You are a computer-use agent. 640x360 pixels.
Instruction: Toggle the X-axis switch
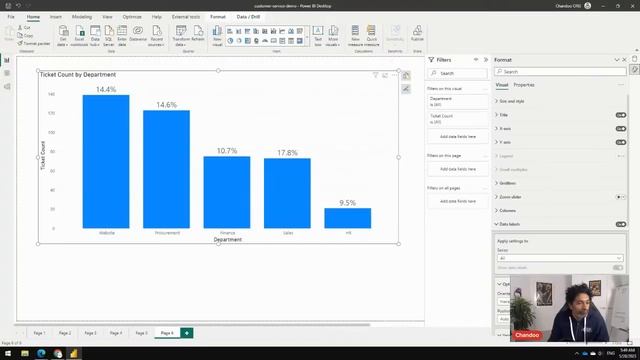tap(621, 129)
